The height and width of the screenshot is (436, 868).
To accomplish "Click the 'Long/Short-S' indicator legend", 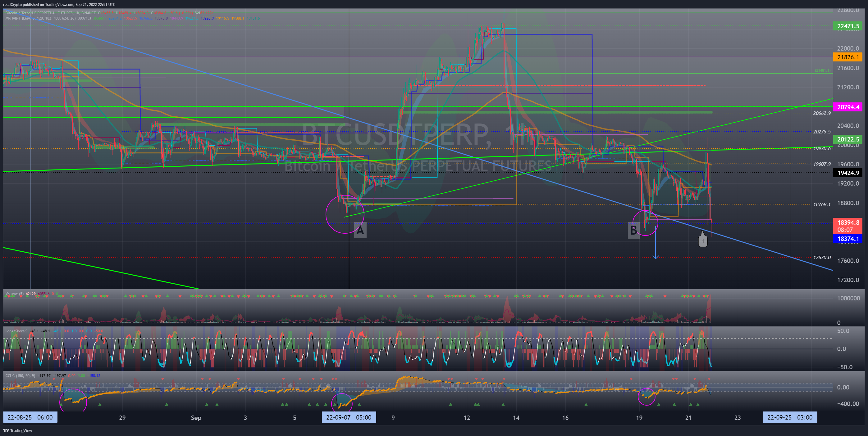I will (16, 331).
